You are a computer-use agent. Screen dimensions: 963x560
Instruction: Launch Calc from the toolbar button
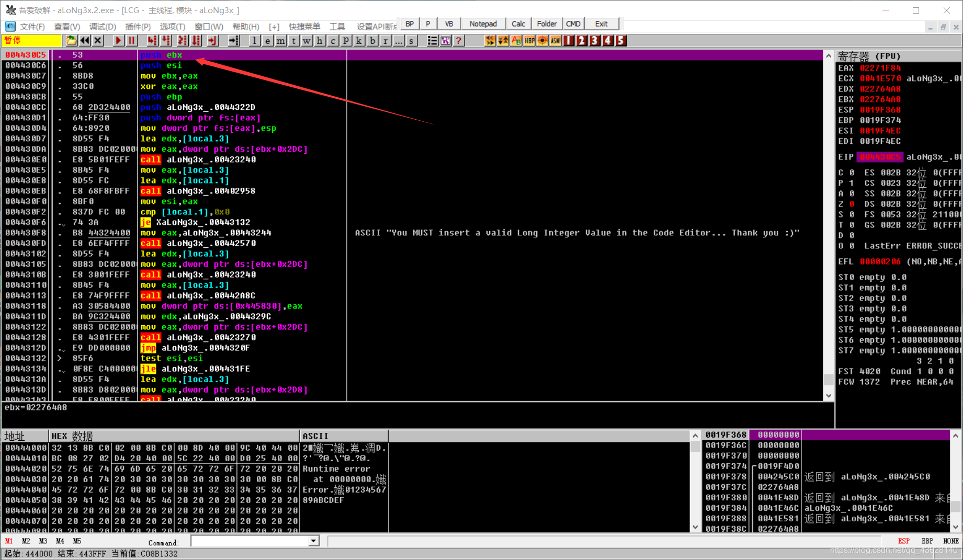pyautogui.click(x=518, y=24)
